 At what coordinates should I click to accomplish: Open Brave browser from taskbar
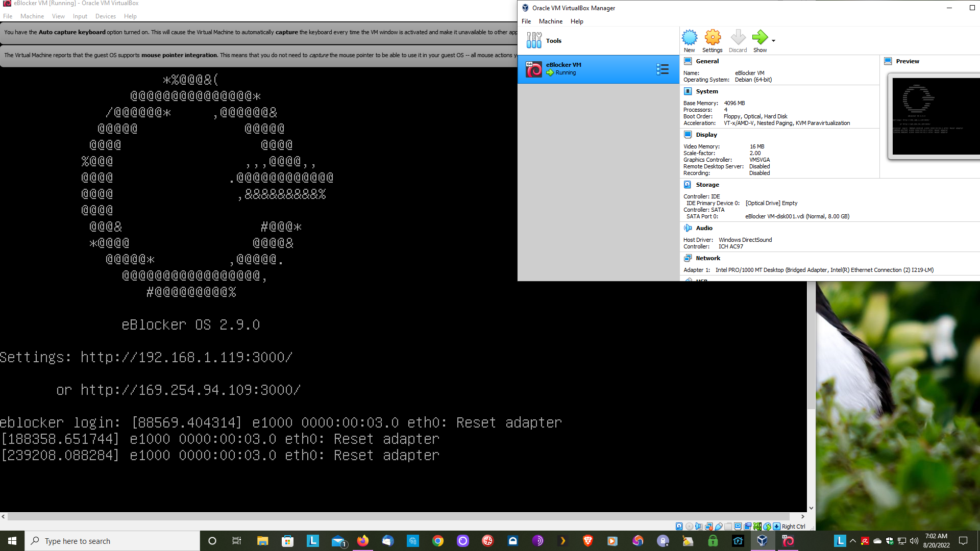(588, 541)
